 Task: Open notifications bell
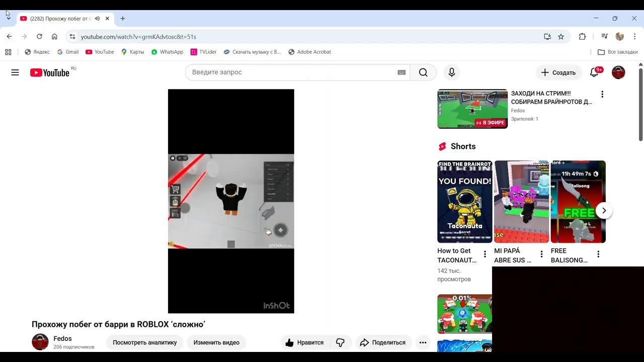[594, 72]
